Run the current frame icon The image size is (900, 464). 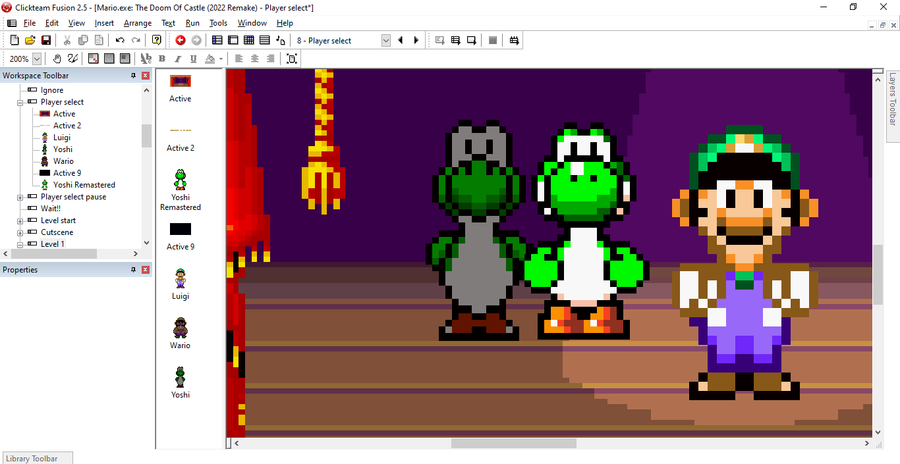[472, 40]
